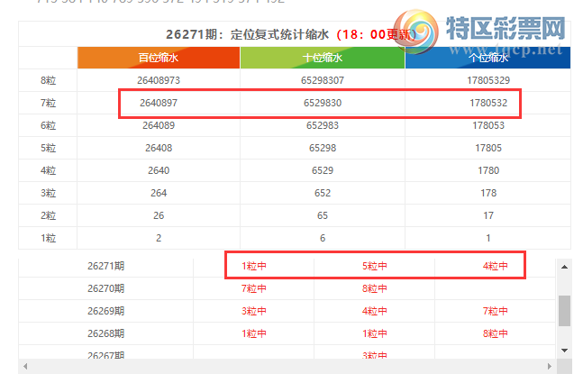574x392 pixels.
Task: Click the cell value 264089
Action: [159, 125]
